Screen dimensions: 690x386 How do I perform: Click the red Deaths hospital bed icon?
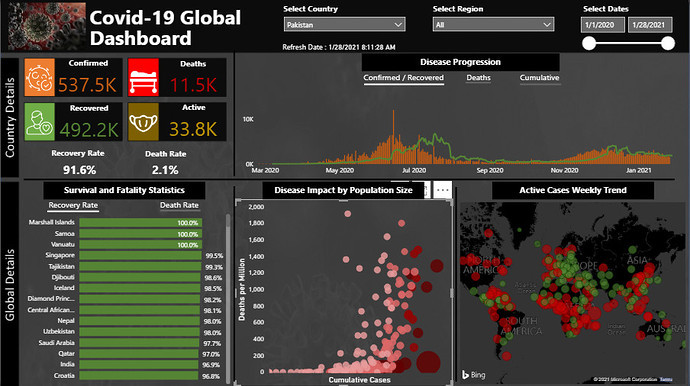143,77
